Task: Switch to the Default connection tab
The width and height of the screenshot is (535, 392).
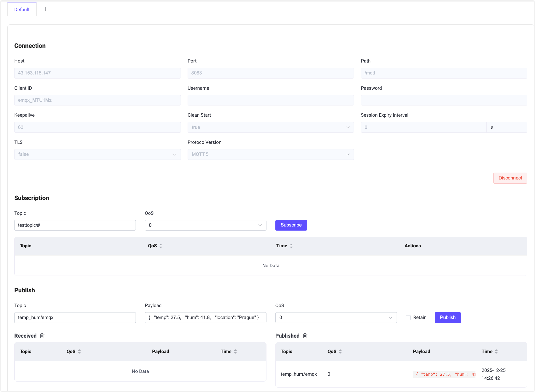Action: (22, 9)
